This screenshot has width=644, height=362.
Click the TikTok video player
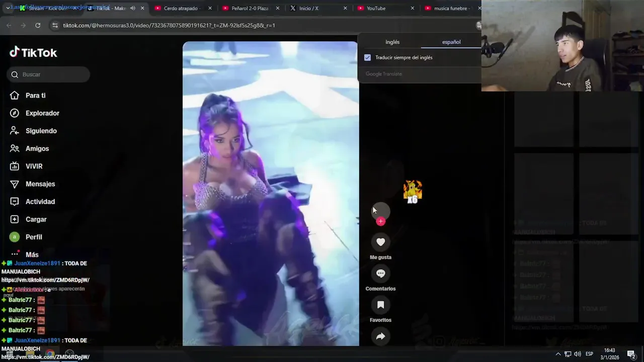click(271, 194)
